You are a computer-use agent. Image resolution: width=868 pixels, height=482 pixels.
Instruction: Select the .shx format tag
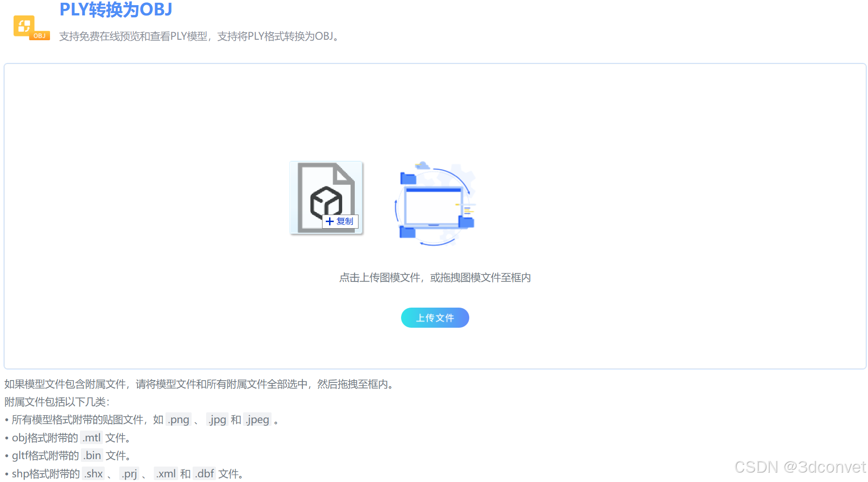(93, 473)
